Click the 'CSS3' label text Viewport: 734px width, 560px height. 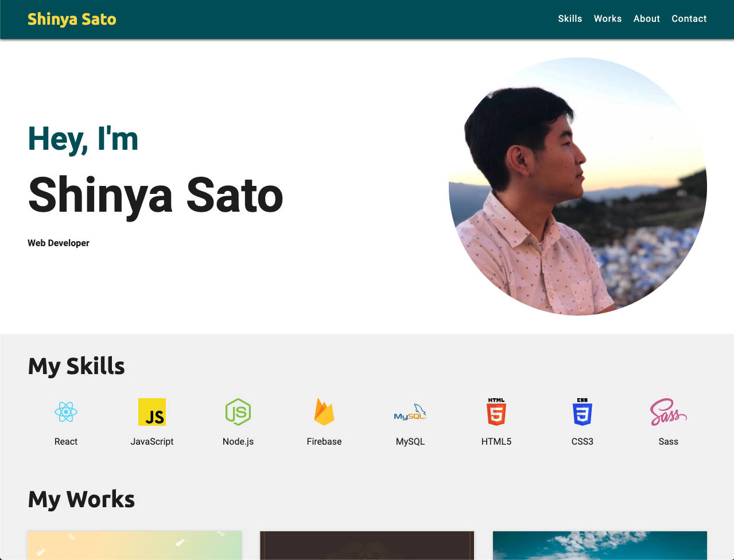click(x=582, y=442)
